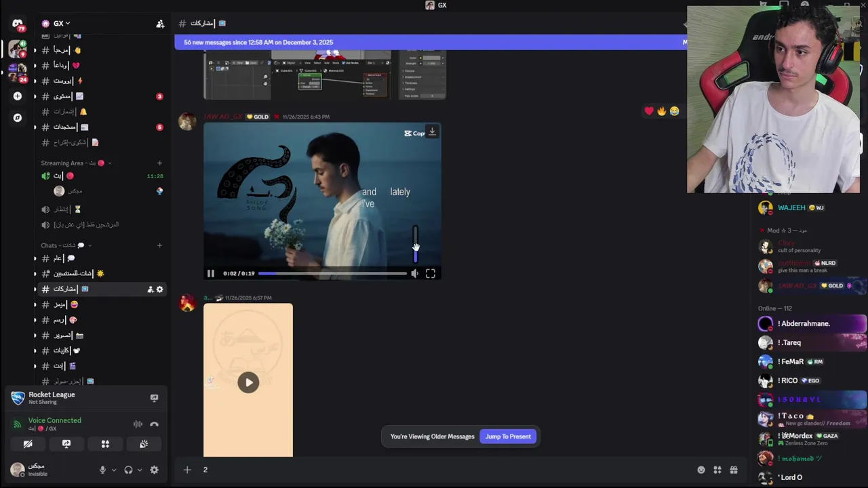Open own user avatar status menu
The height and width of the screenshot is (488, 868).
[x=18, y=470]
